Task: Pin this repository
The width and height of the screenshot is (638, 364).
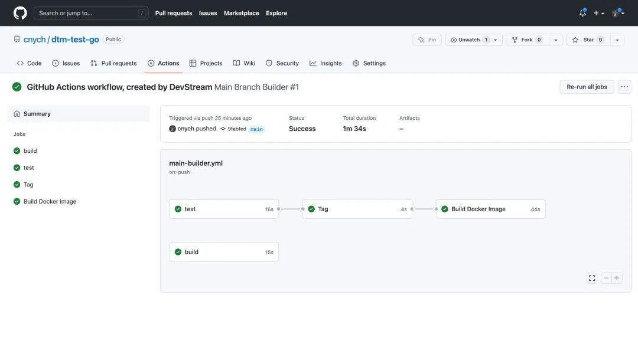Action: point(427,40)
